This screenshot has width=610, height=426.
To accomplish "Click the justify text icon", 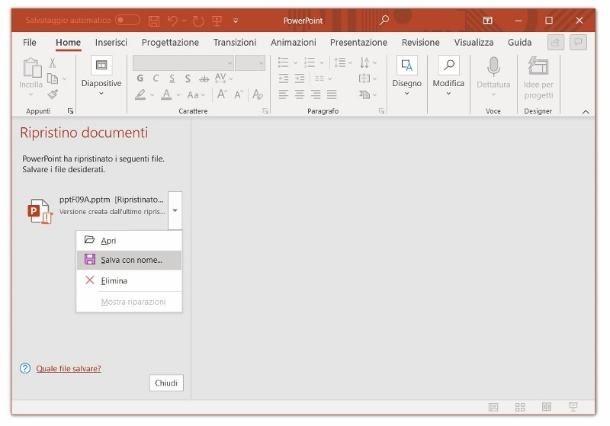I will [x=332, y=94].
